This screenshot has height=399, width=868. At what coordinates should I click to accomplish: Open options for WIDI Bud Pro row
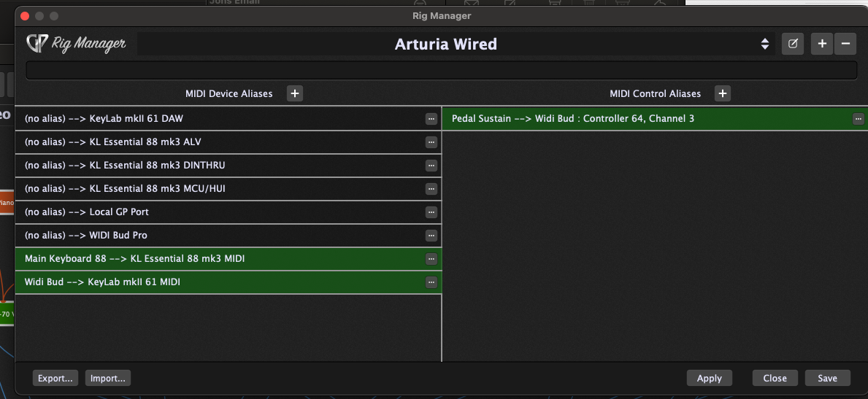431,235
